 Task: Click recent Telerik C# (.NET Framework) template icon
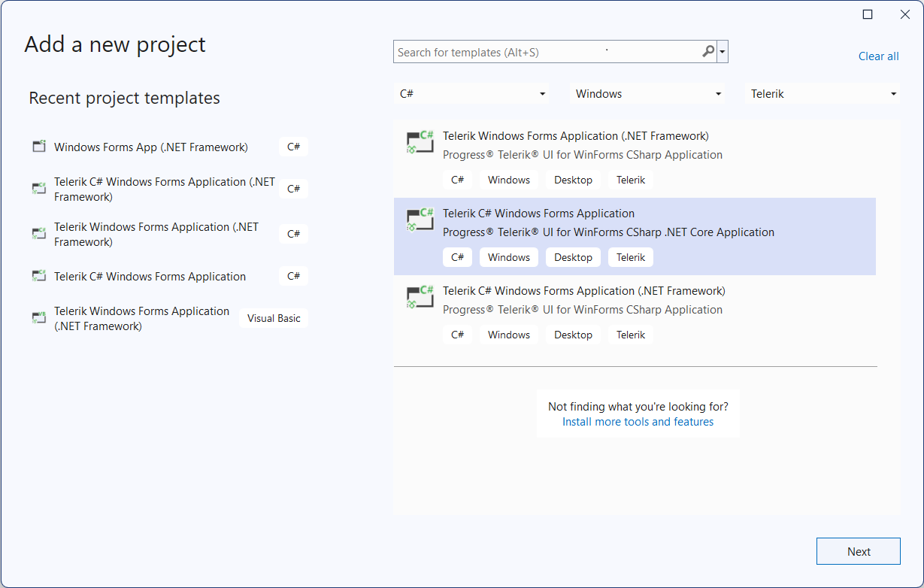[x=39, y=189]
